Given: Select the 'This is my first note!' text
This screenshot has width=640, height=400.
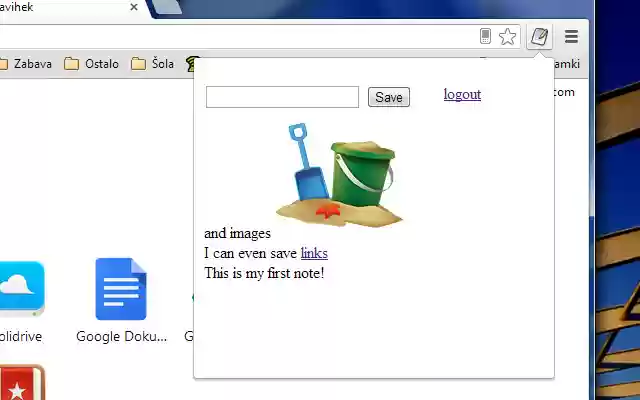Looking at the screenshot, I should pyautogui.click(x=264, y=273).
